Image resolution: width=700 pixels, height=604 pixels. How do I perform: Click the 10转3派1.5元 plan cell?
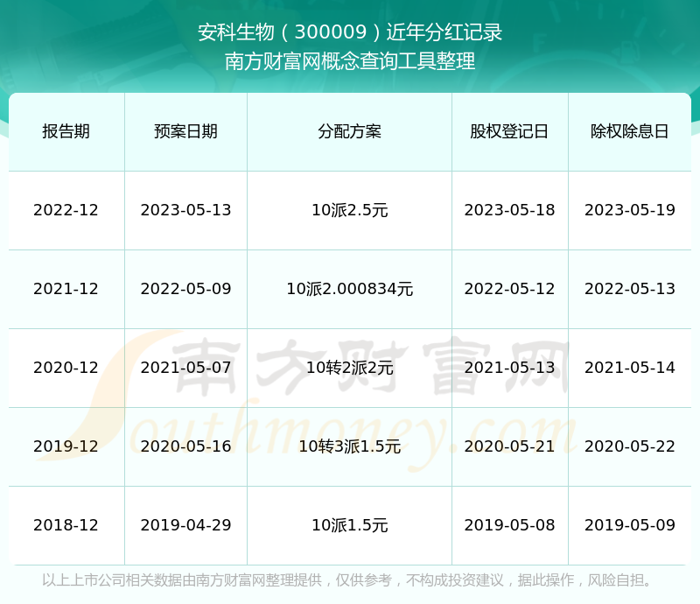[x=349, y=446]
